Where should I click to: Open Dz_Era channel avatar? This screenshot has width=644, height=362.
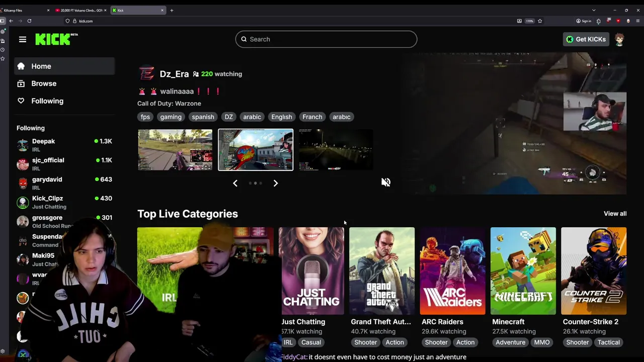(x=146, y=73)
